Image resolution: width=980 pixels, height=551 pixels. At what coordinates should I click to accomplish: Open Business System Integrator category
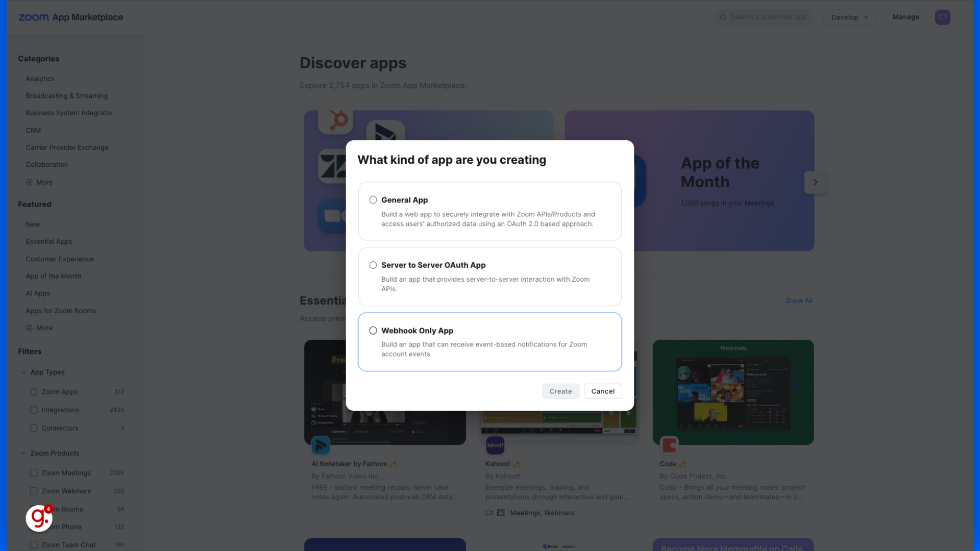tap(69, 113)
